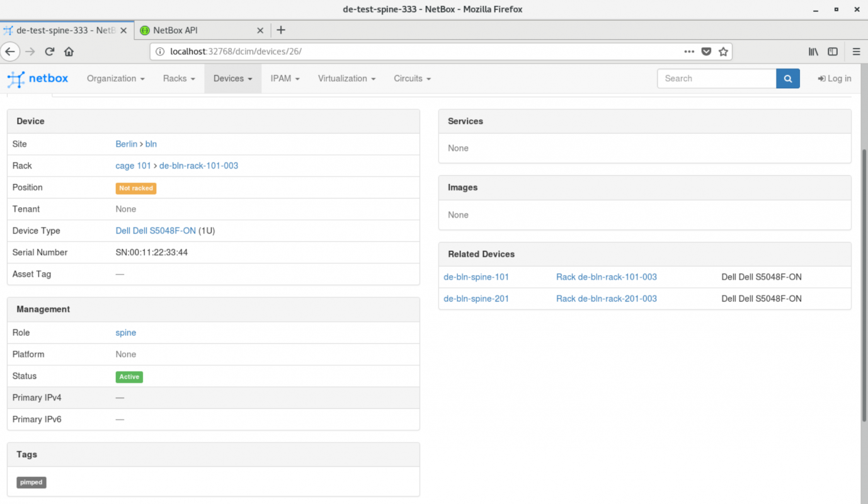Open the Berlin site link

click(x=126, y=144)
